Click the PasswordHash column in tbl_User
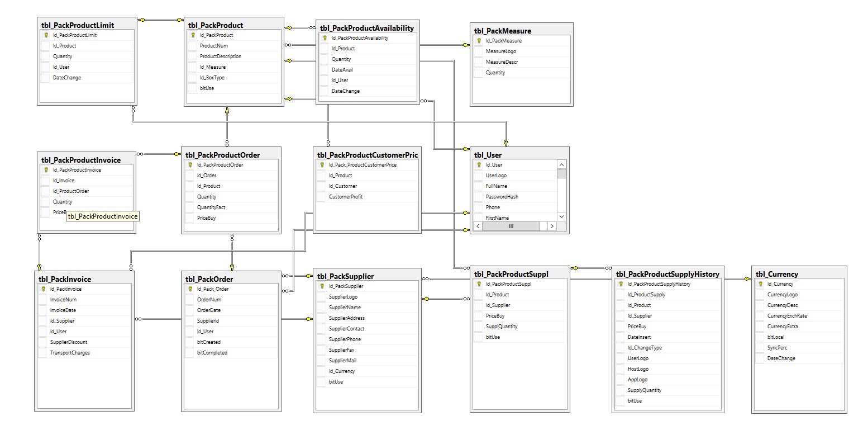 515,197
